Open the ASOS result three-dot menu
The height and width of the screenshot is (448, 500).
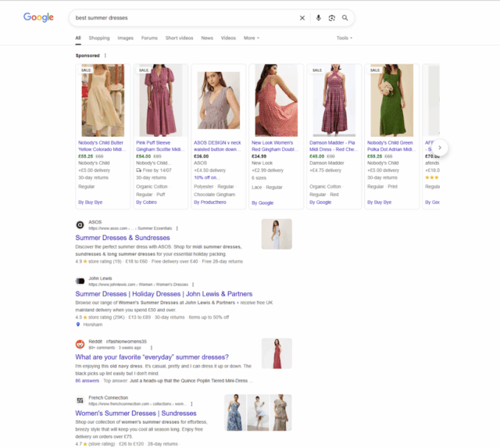(x=177, y=228)
